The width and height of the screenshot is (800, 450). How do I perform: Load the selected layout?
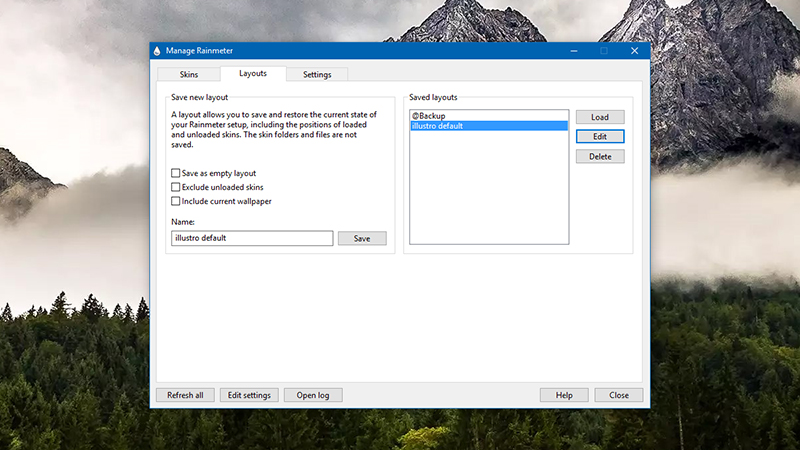click(600, 117)
